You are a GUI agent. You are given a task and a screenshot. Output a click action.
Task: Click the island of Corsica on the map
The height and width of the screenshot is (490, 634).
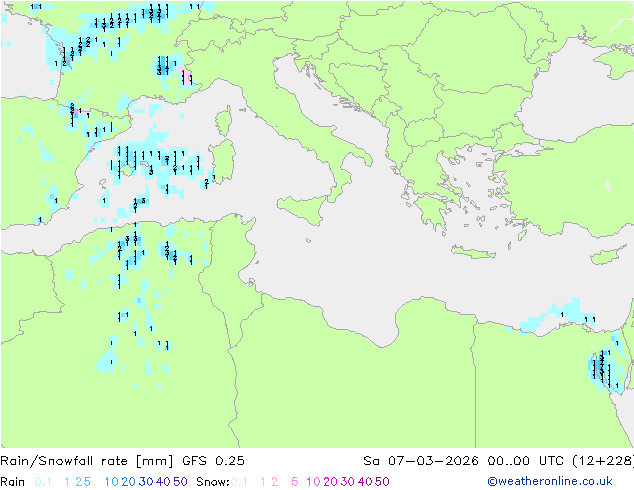[x=224, y=120]
